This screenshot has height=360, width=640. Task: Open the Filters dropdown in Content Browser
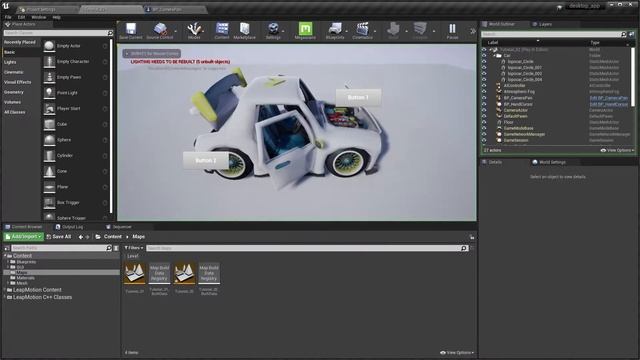point(134,248)
